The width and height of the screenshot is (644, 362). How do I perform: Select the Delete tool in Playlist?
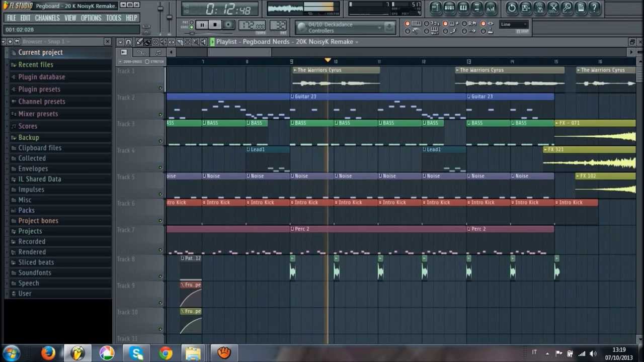pos(155,42)
